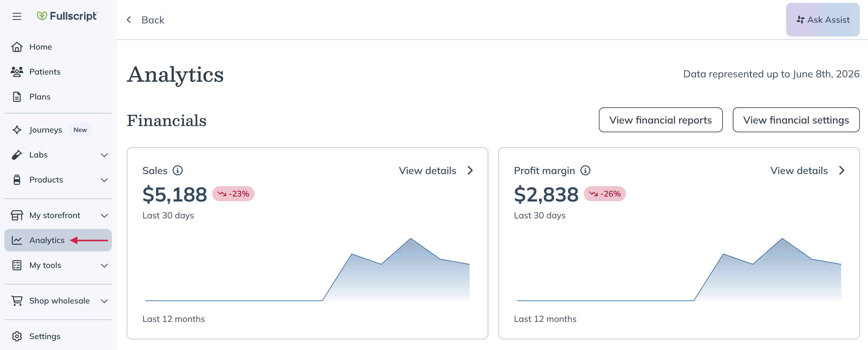Click the Profit margin info icon
The height and width of the screenshot is (350, 868).
coord(585,171)
